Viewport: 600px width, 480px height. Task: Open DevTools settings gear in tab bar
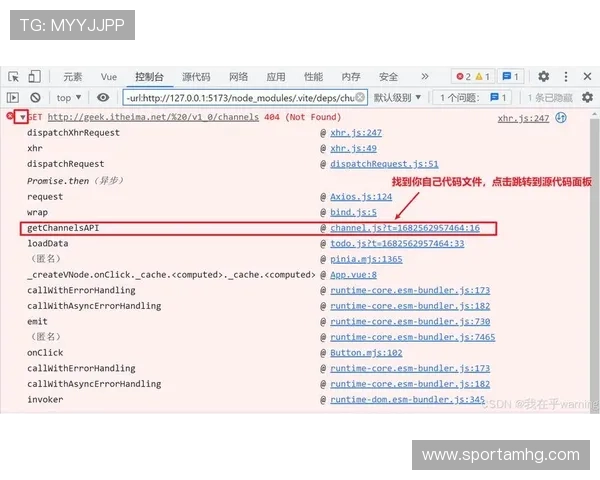tap(543, 76)
